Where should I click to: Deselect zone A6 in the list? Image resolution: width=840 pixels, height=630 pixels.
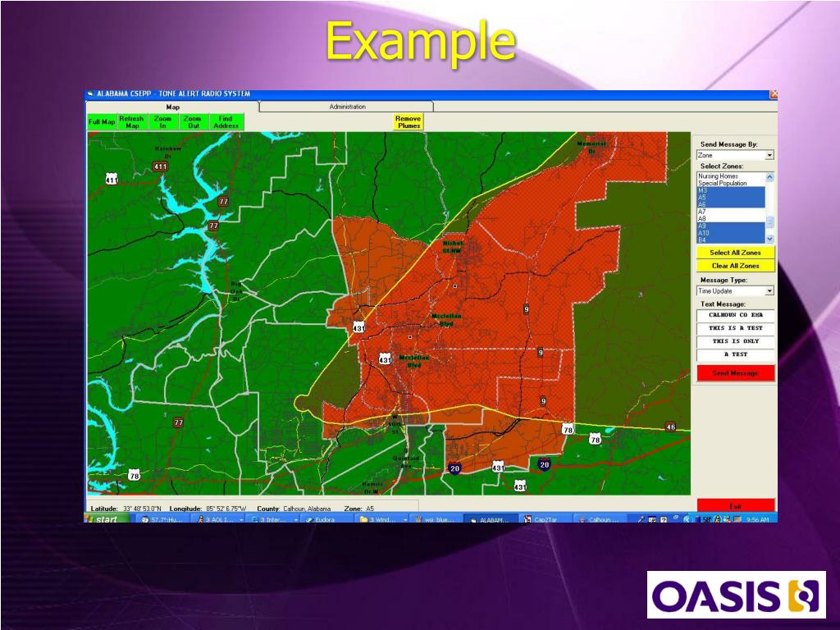coord(731,204)
